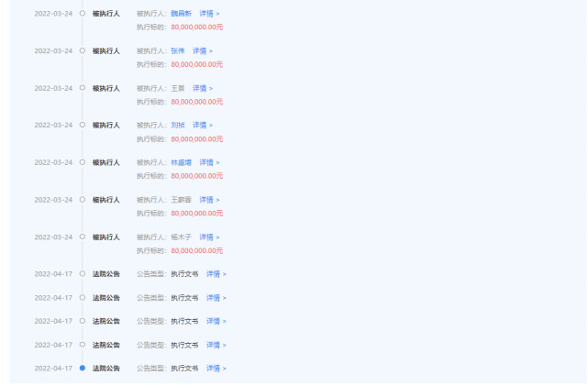Viewport: 588px width, 386px height.
Task: Click timeline dot beside the 杨木子 entry
Action: pyautogui.click(x=83, y=237)
